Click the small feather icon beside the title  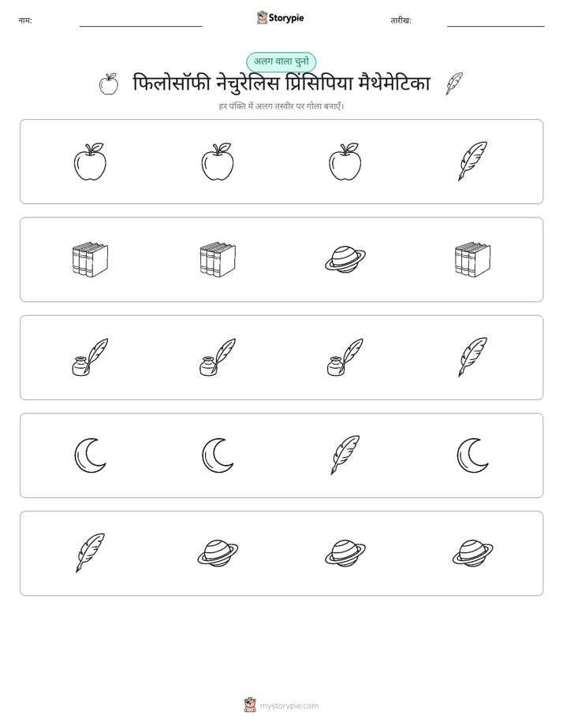454,84
